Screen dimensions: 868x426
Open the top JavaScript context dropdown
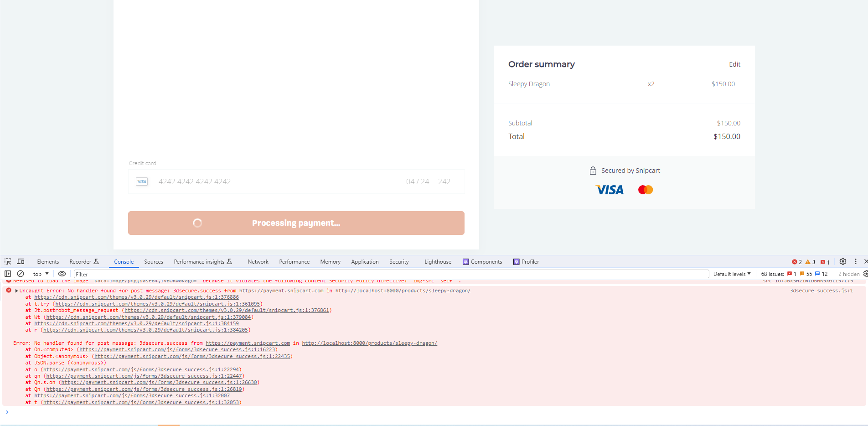tap(41, 274)
